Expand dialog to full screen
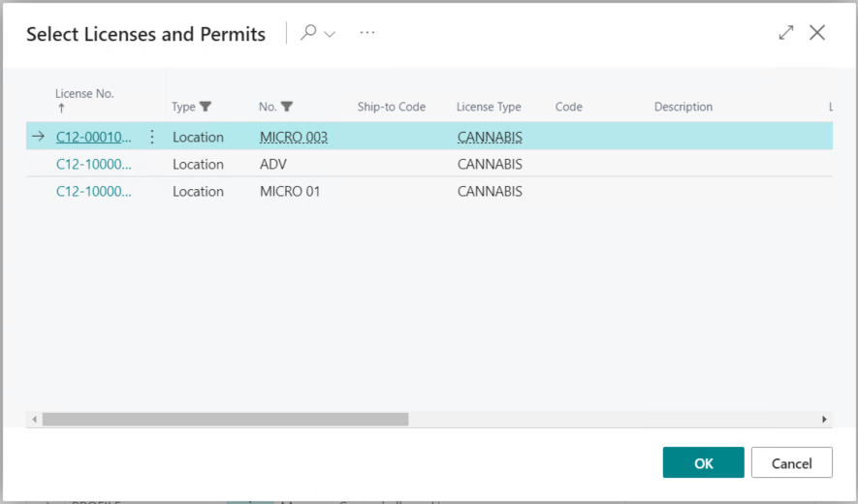 (785, 33)
